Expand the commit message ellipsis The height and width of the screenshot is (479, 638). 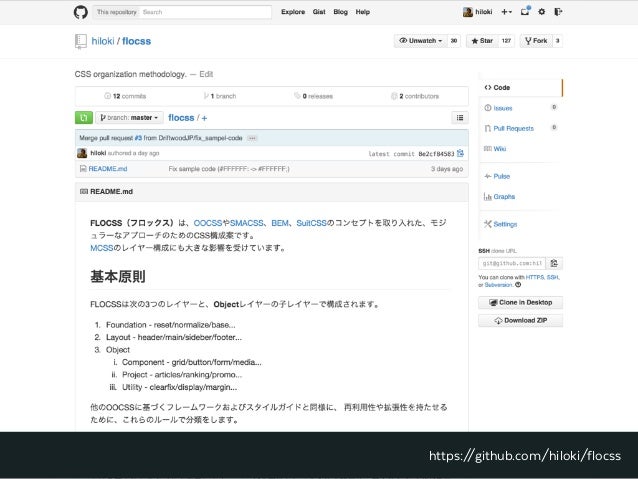pos(252,138)
